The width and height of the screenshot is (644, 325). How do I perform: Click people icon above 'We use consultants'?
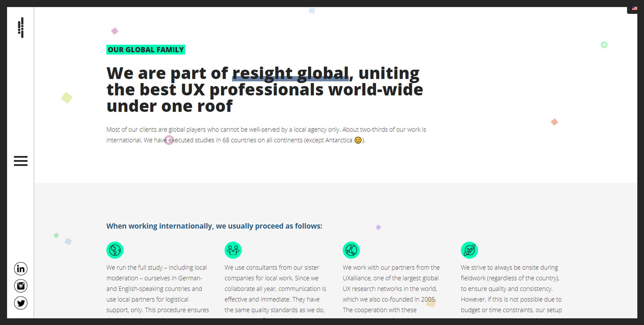pos(233,250)
